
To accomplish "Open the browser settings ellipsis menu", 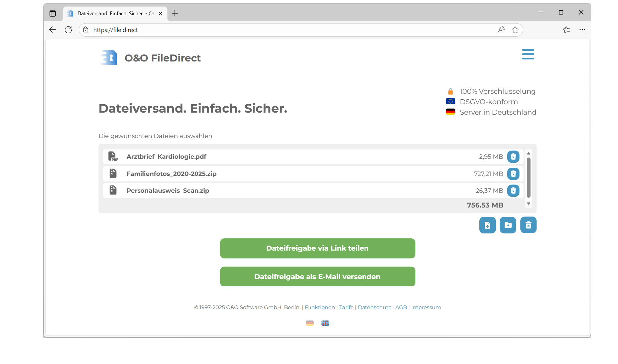I will click(x=582, y=30).
